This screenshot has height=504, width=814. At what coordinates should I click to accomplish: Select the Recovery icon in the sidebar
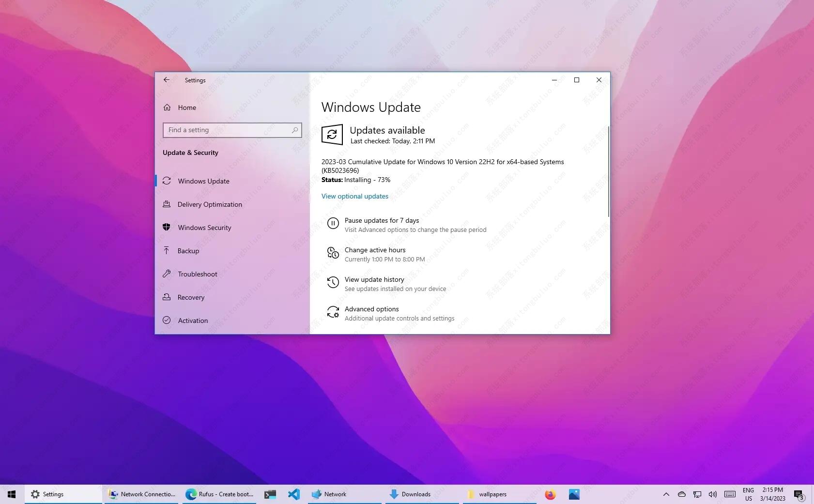pos(167,297)
